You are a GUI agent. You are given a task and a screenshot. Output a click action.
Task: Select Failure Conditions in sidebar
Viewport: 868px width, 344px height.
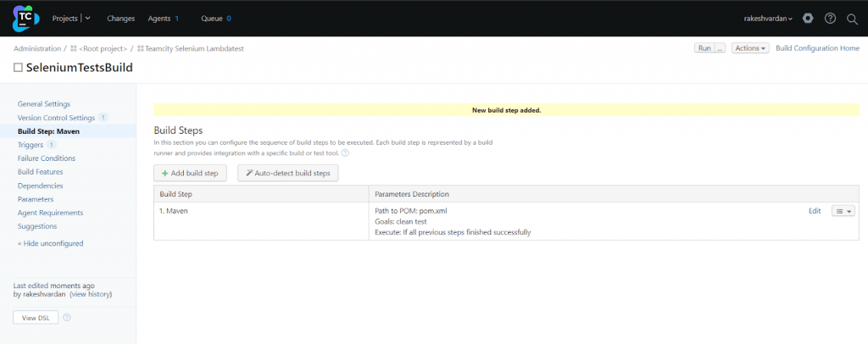click(46, 158)
